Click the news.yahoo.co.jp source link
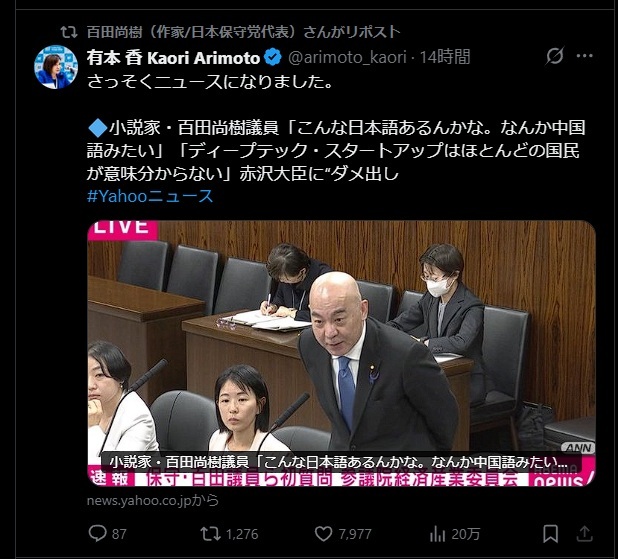The width and height of the screenshot is (618, 559). pyautogui.click(x=153, y=500)
